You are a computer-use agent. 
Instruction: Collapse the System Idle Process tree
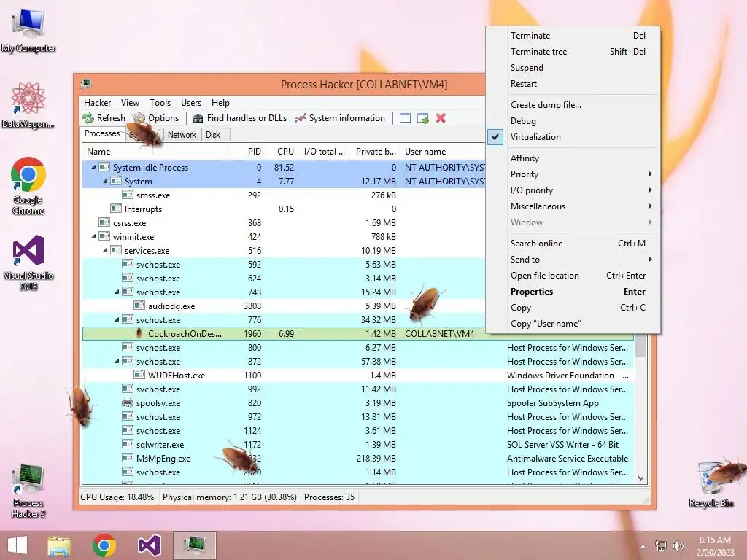93,167
